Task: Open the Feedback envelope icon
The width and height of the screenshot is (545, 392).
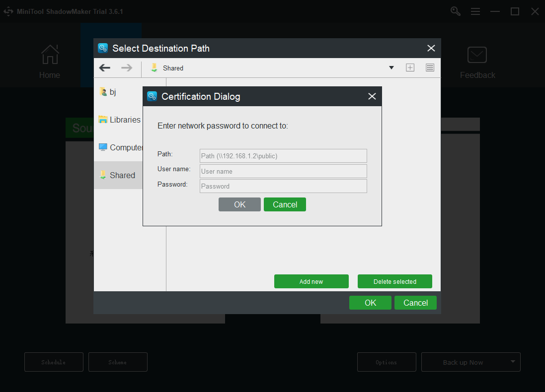Action: 477,55
